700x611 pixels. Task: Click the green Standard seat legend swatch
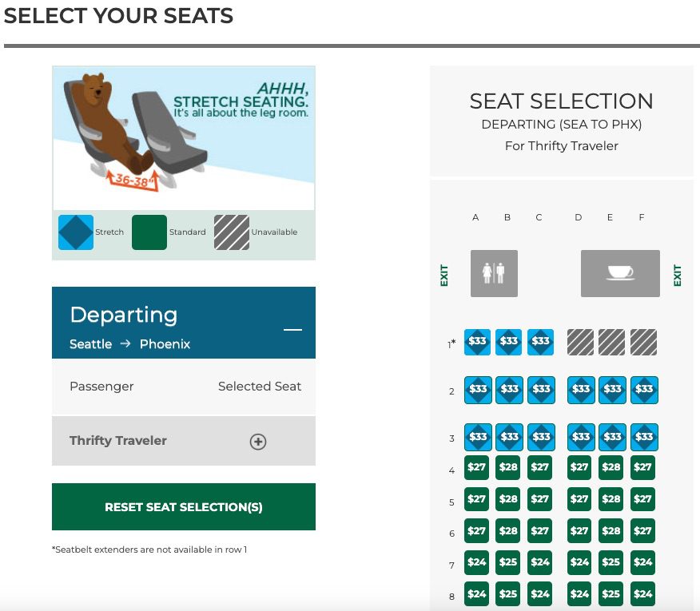click(x=149, y=232)
